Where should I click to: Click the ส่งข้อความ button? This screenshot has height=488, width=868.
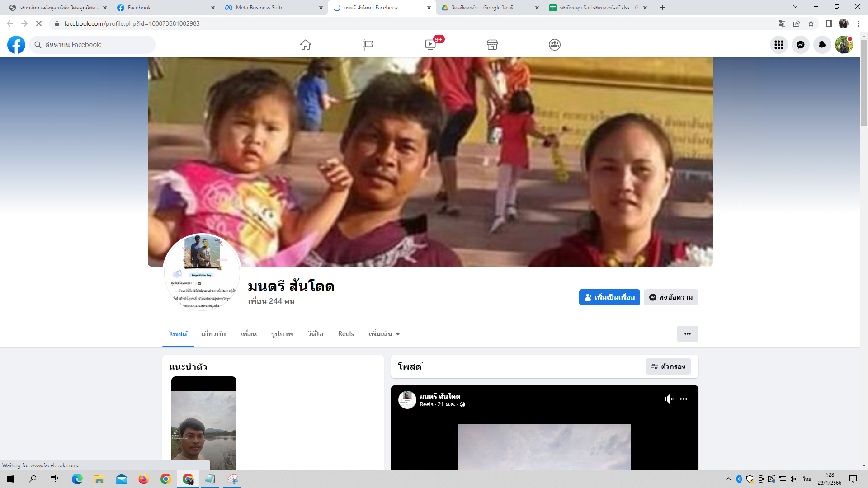[671, 297]
